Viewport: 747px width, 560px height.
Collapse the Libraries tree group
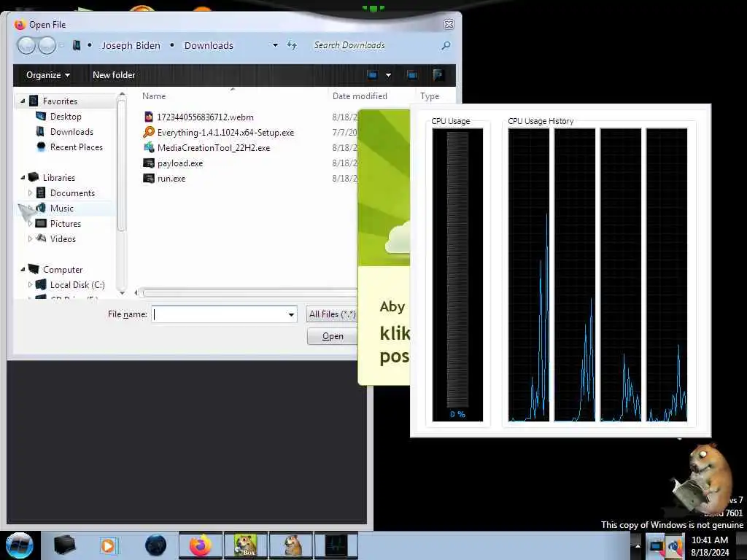[23, 178]
